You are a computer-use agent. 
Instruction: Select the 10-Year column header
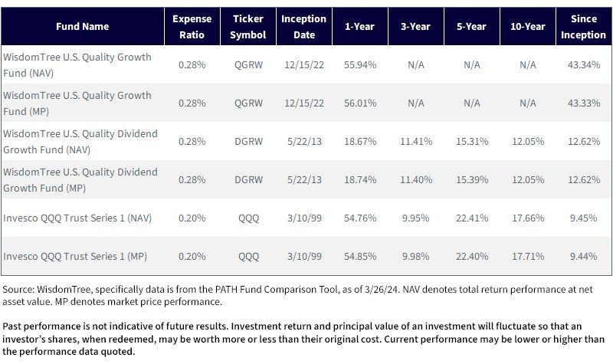(528, 27)
